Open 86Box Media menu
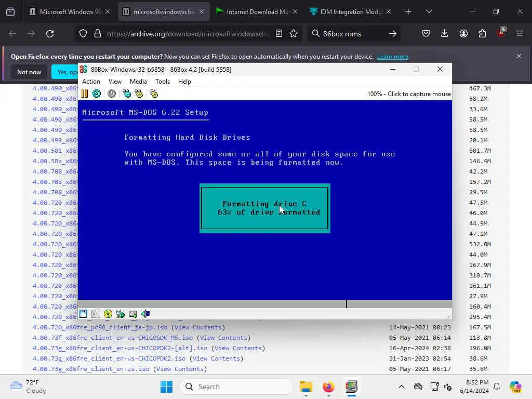Image resolution: width=532 pixels, height=399 pixels. pyautogui.click(x=138, y=82)
